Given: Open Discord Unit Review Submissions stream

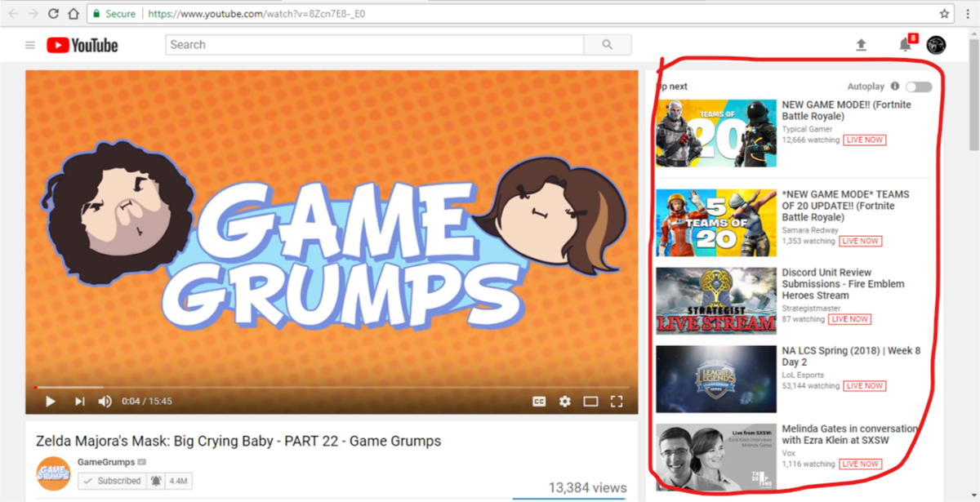Looking at the screenshot, I should click(x=844, y=284).
